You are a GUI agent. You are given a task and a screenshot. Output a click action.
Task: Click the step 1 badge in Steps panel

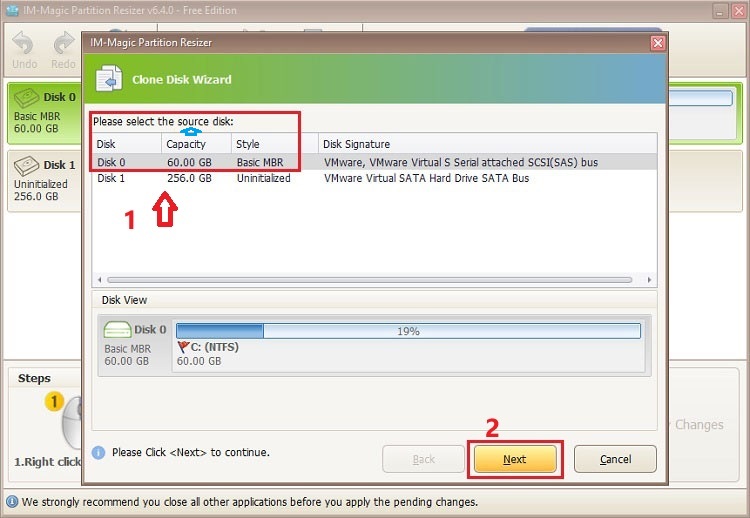54,401
